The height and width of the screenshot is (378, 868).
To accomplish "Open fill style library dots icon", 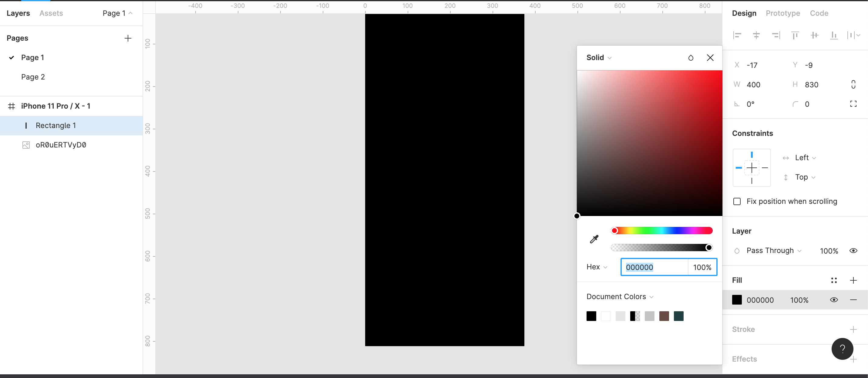I will click(834, 280).
